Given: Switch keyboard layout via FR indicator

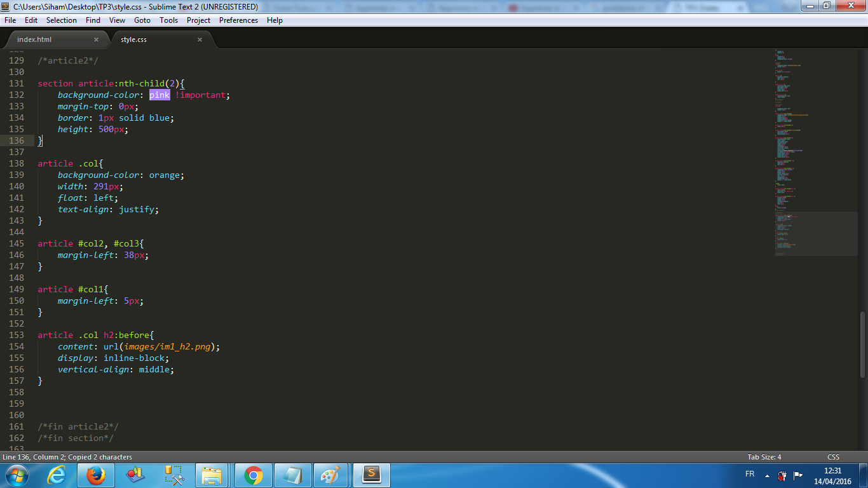Looking at the screenshot, I should (750, 474).
